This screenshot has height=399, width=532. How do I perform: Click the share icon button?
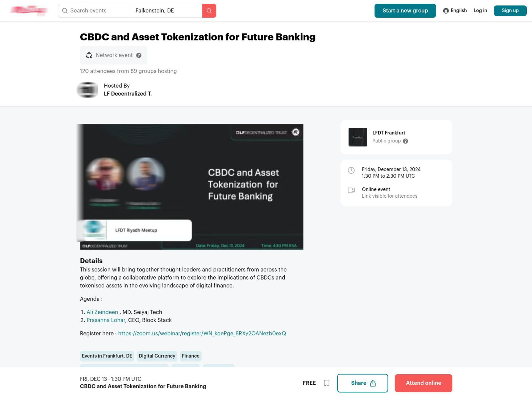tap(373, 383)
